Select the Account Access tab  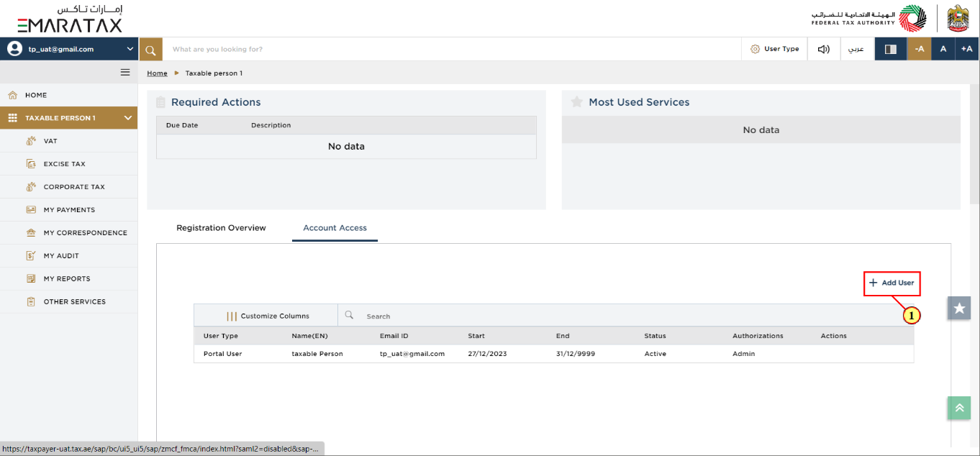(335, 228)
